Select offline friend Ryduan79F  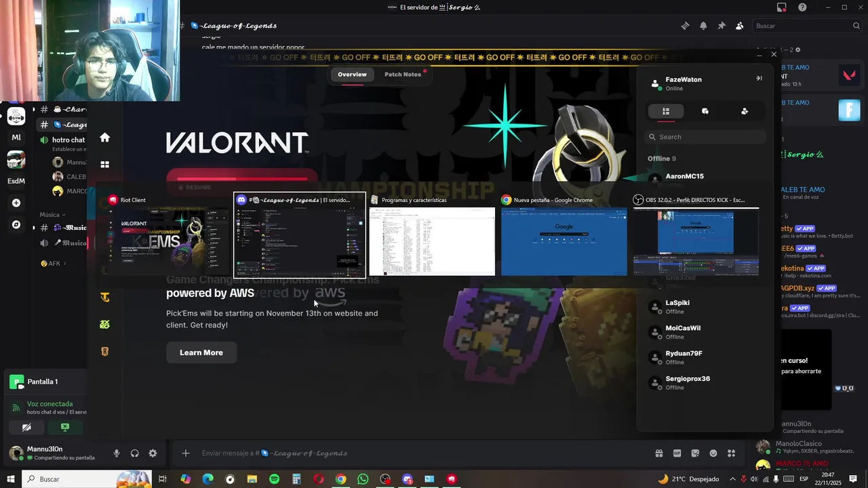tap(705, 358)
